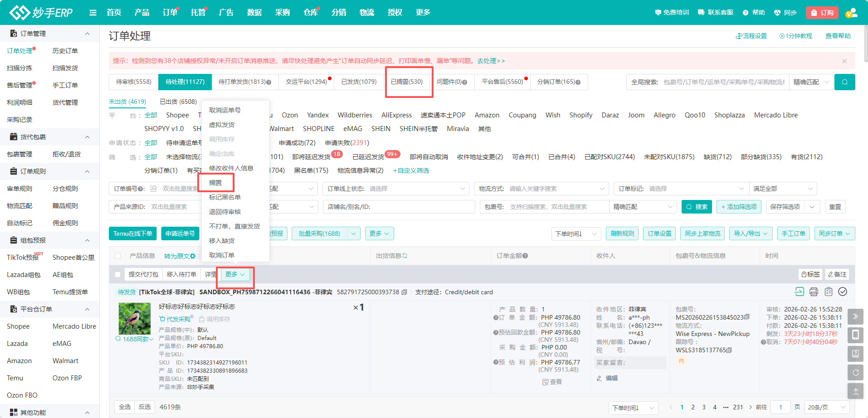Click the print icon on the order row
This screenshot has width=868, height=418.
pos(814,292)
